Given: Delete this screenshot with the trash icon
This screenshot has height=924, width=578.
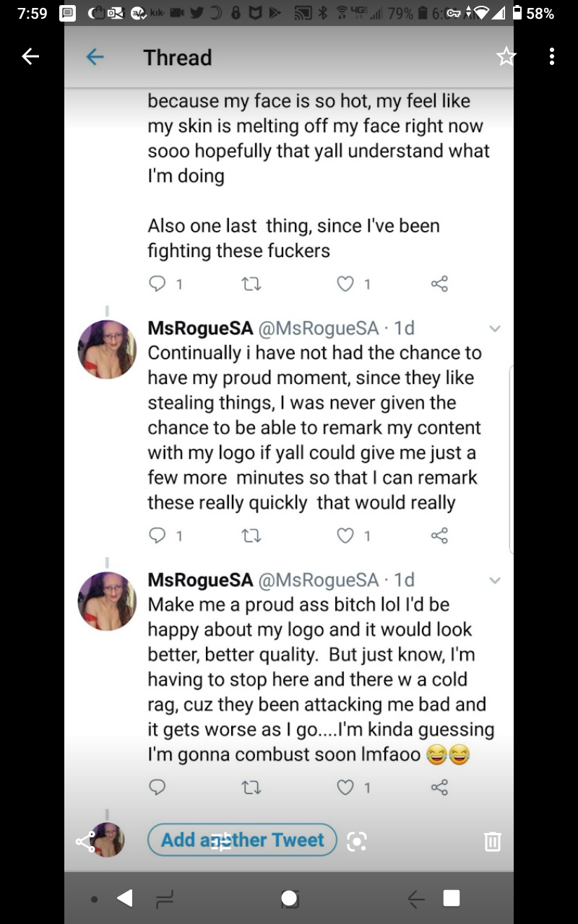Looking at the screenshot, I should click(x=492, y=840).
